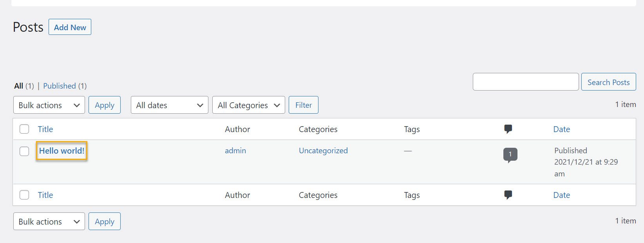
Task: Switch to the Published posts view
Action: coord(60,85)
